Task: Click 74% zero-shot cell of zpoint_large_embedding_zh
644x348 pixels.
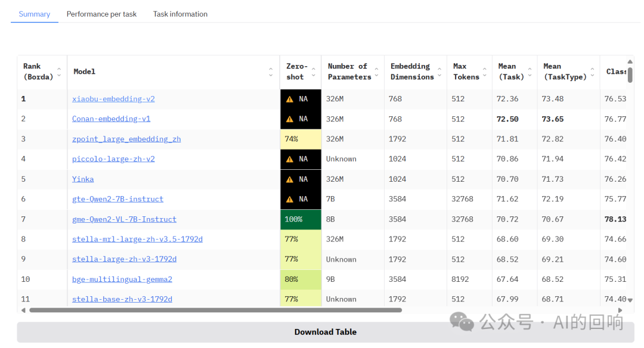Action: click(301, 139)
